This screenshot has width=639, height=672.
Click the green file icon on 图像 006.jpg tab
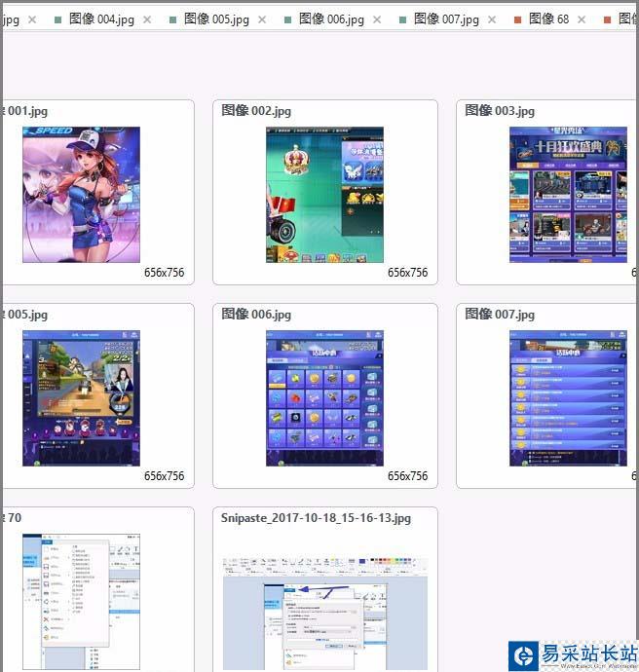[288, 19]
